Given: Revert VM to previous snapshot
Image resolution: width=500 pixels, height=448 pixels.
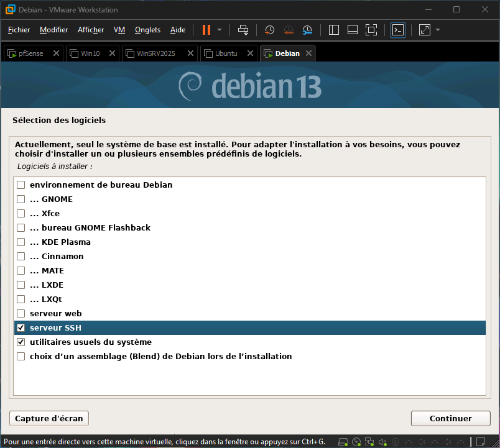Looking at the screenshot, I should 289,30.
